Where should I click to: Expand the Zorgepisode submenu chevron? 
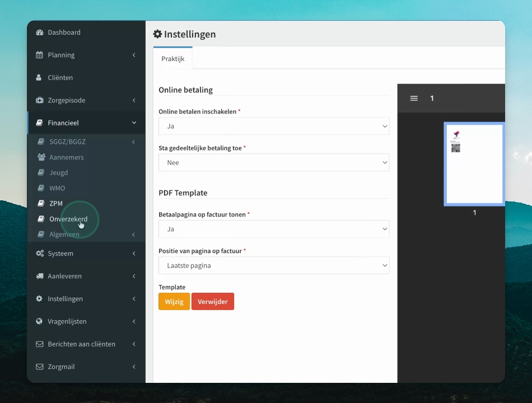134,100
